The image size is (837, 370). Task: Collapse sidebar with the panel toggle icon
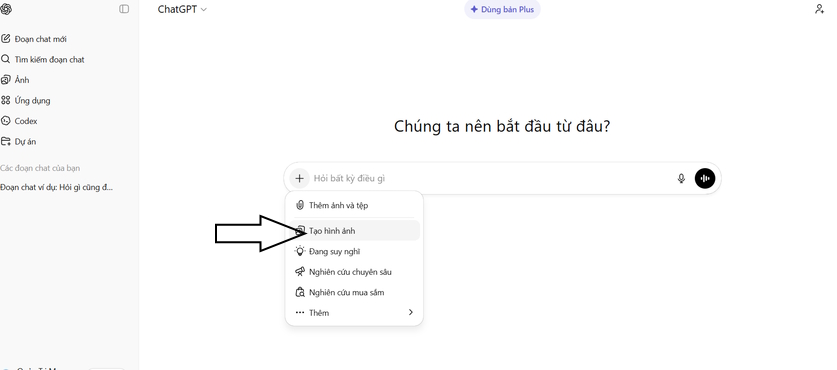(124, 9)
